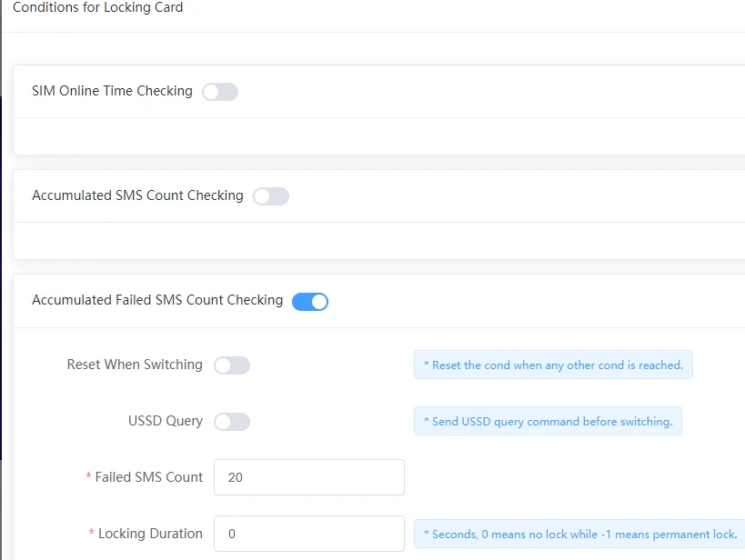Turn on Accumulated SMS Count Checking toggle
The image size is (745, 560).
pyautogui.click(x=271, y=196)
